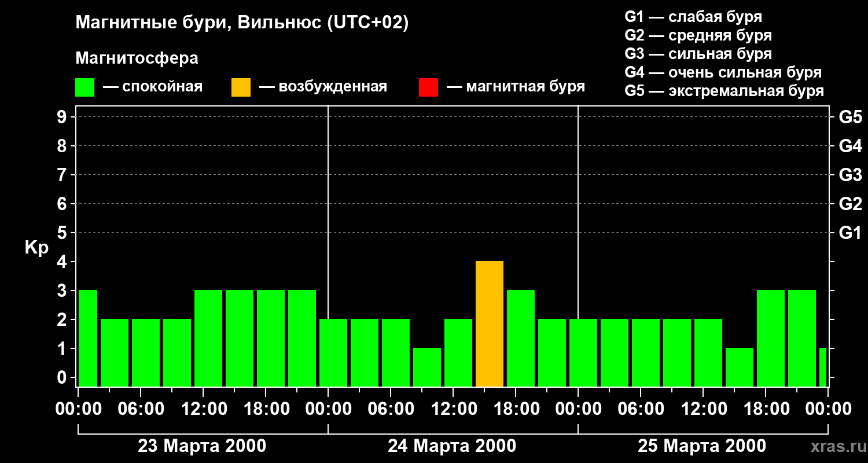Select the line "G2 — средняя буря"

(698, 35)
